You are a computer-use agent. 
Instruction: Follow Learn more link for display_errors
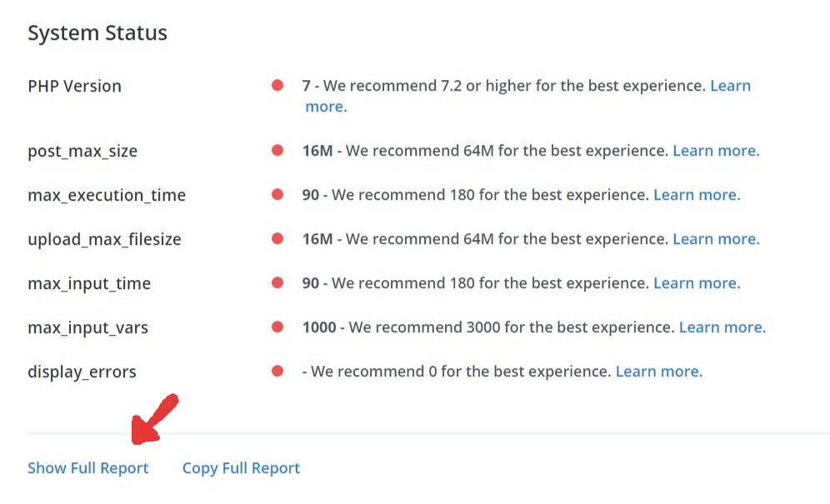[658, 372]
